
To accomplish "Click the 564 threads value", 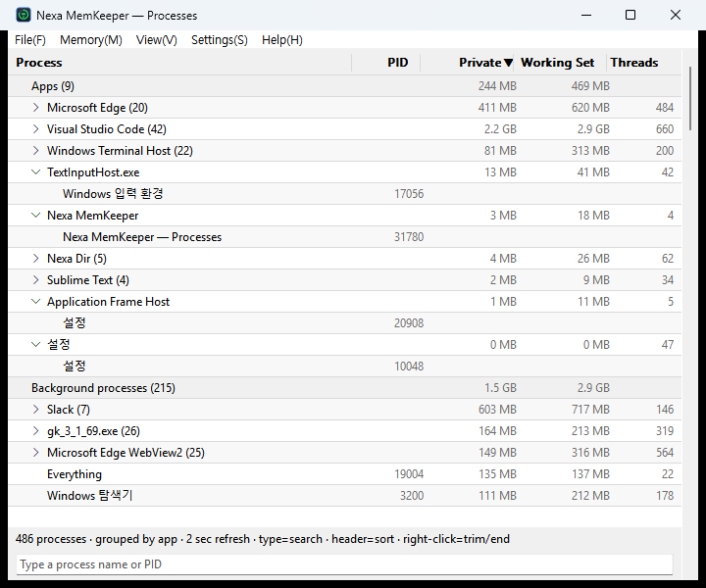I will click(665, 453).
